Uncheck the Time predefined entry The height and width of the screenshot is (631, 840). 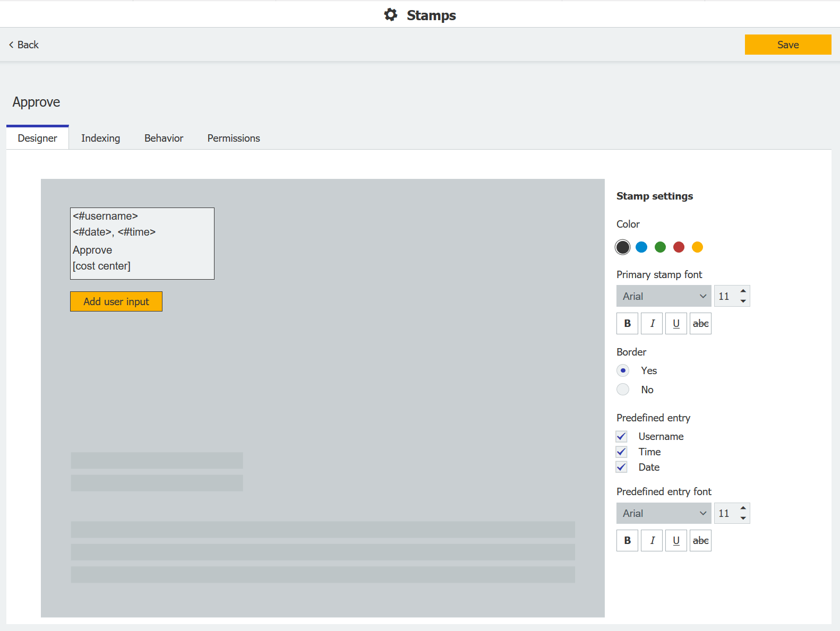coord(622,452)
